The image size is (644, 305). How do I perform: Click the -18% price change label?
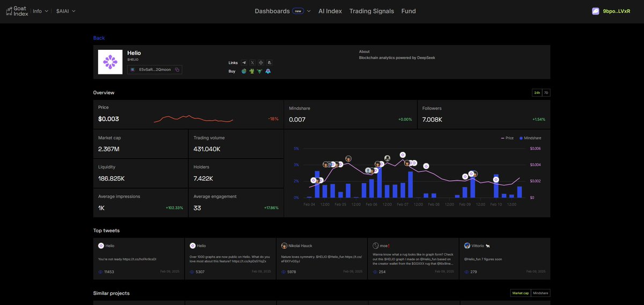click(x=274, y=119)
